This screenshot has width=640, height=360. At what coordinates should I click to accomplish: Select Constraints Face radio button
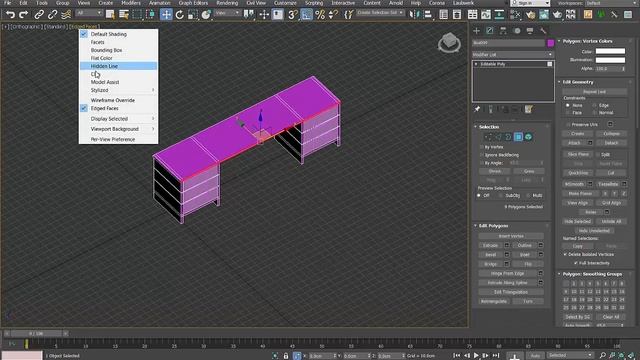567,113
